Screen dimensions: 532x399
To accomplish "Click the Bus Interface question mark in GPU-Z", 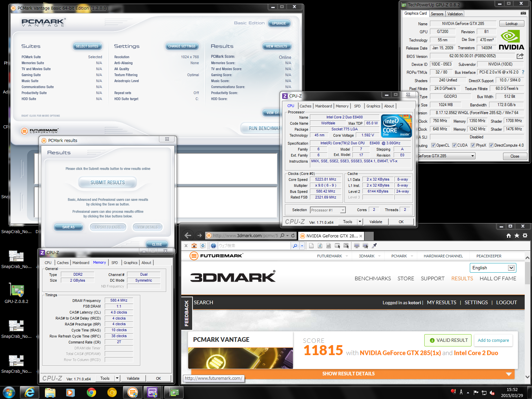I will (523, 72).
